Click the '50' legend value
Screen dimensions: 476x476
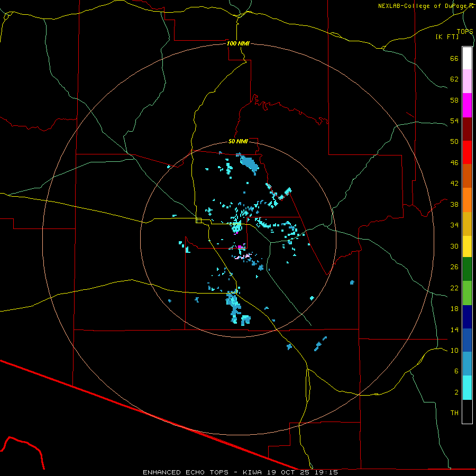coord(454,142)
